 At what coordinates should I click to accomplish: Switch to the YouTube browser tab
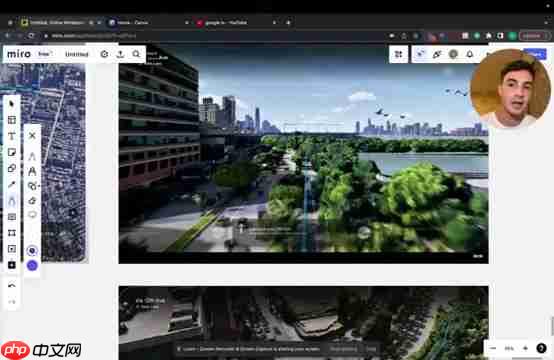pyautogui.click(x=236, y=23)
